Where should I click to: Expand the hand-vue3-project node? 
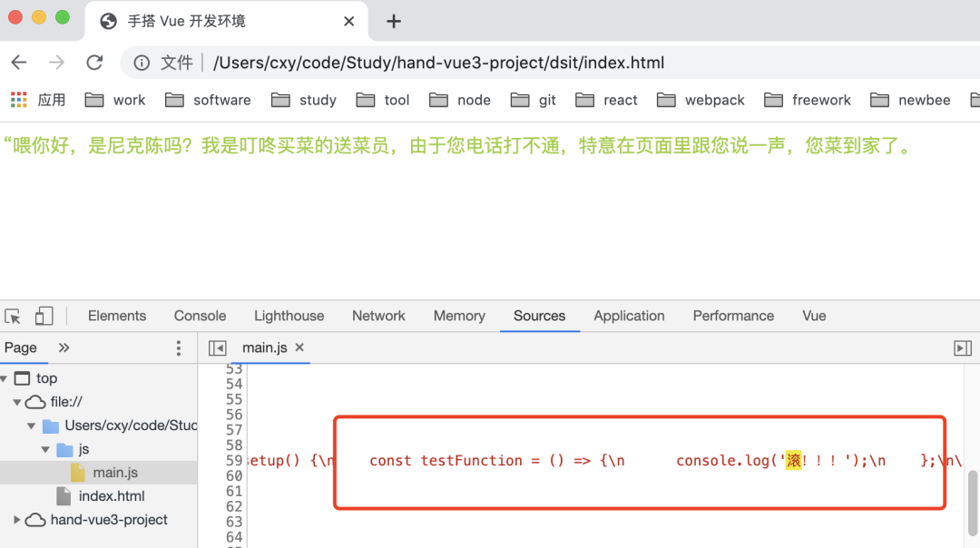pyautogui.click(x=17, y=520)
